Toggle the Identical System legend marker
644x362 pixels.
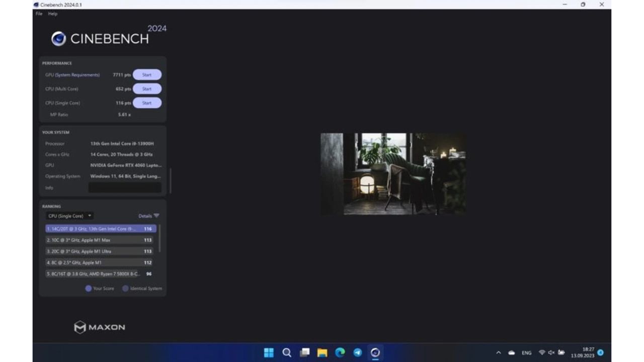(x=125, y=289)
